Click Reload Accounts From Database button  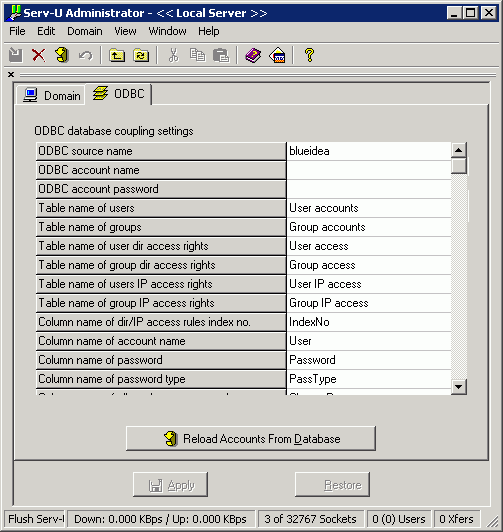[251, 439]
